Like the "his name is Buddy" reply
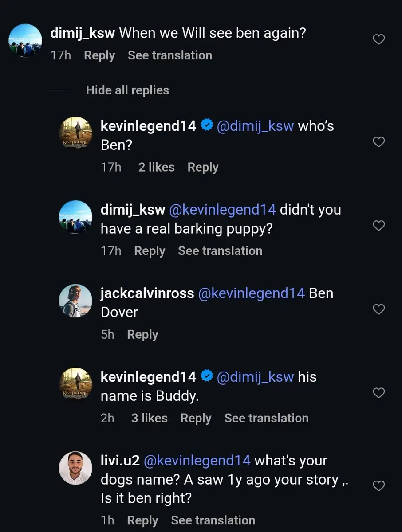The height and width of the screenshot is (532, 402). pyautogui.click(x=378, y=393)
